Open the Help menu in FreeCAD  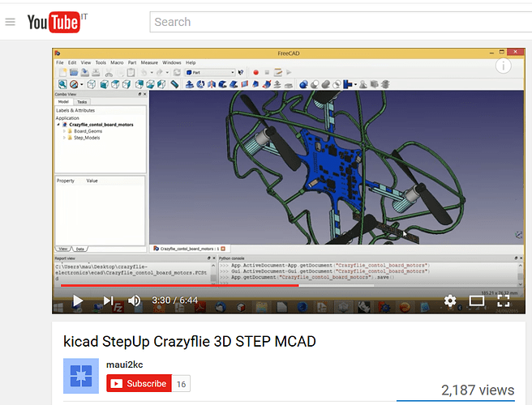(191, 62)
